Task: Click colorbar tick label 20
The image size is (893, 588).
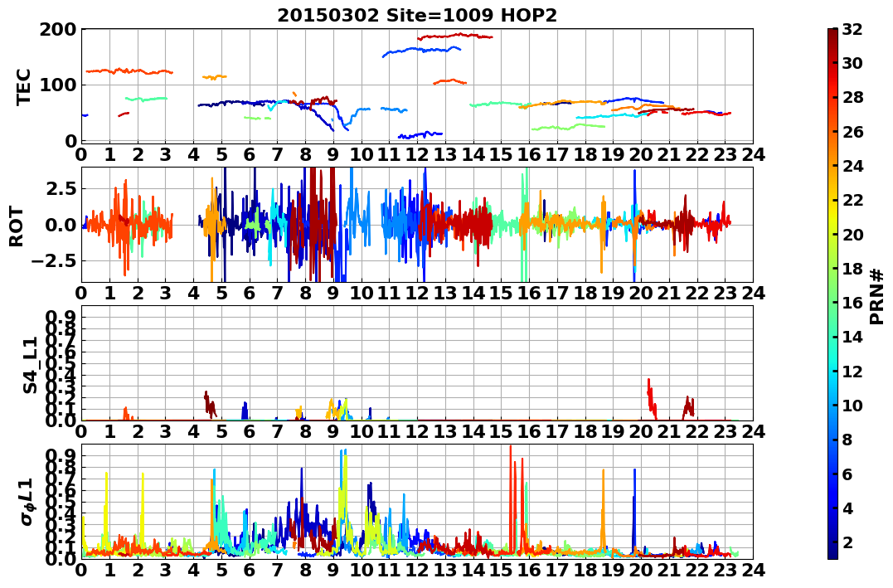Action: [852, 234]
